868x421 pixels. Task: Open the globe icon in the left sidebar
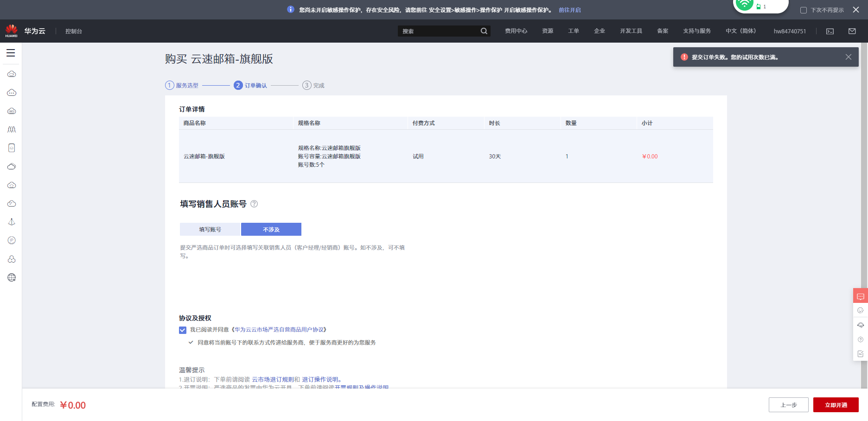[12, 277]
